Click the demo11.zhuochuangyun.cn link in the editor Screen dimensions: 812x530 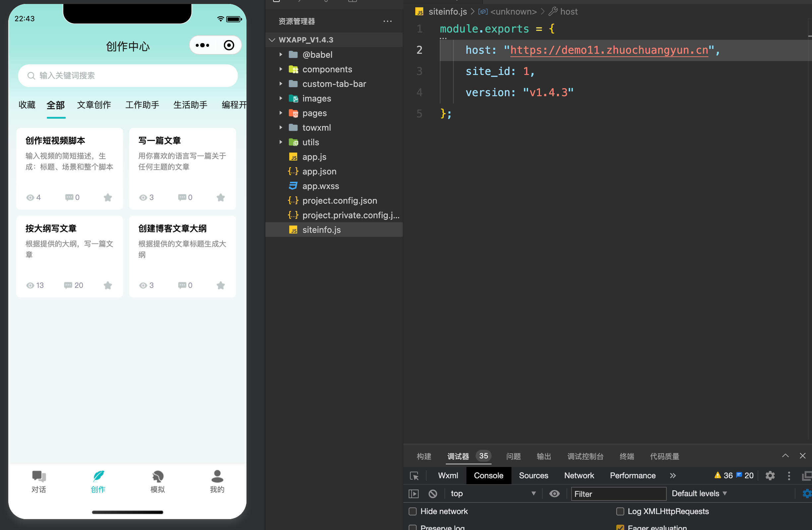click(609, 50)
